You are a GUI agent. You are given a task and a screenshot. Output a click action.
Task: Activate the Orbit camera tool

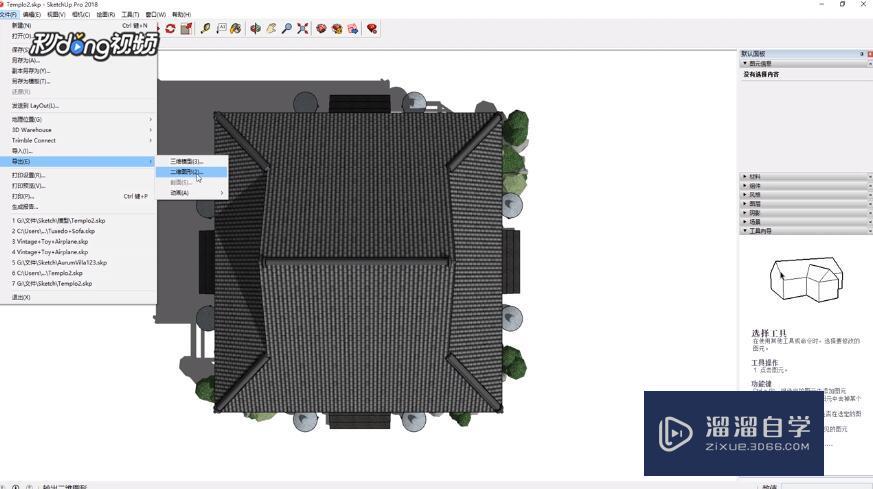256,28
